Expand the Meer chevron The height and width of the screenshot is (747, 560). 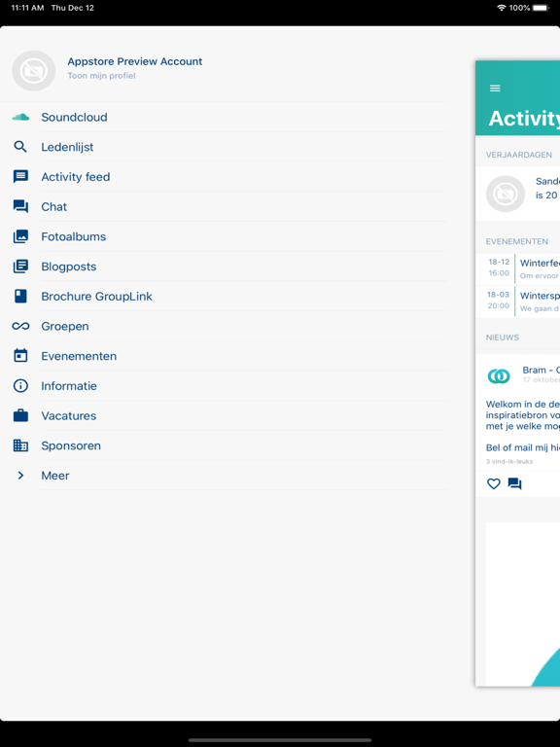click(x=20, y=476)
